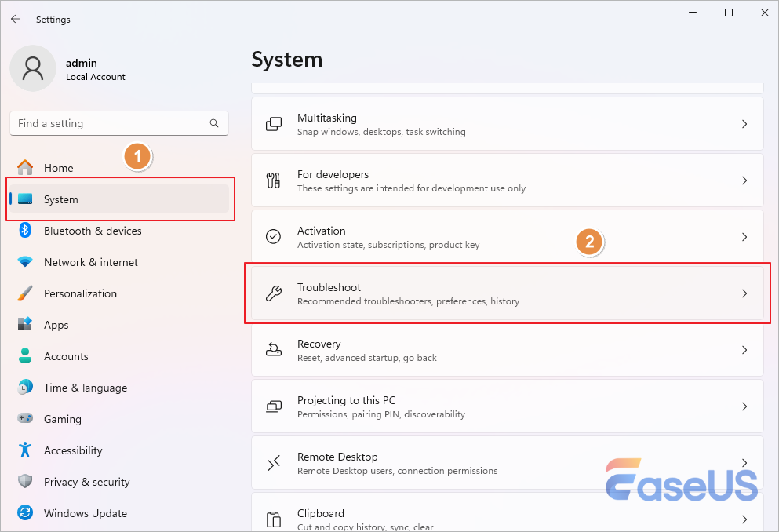Go to Time & language settings

tap(85, 388)
